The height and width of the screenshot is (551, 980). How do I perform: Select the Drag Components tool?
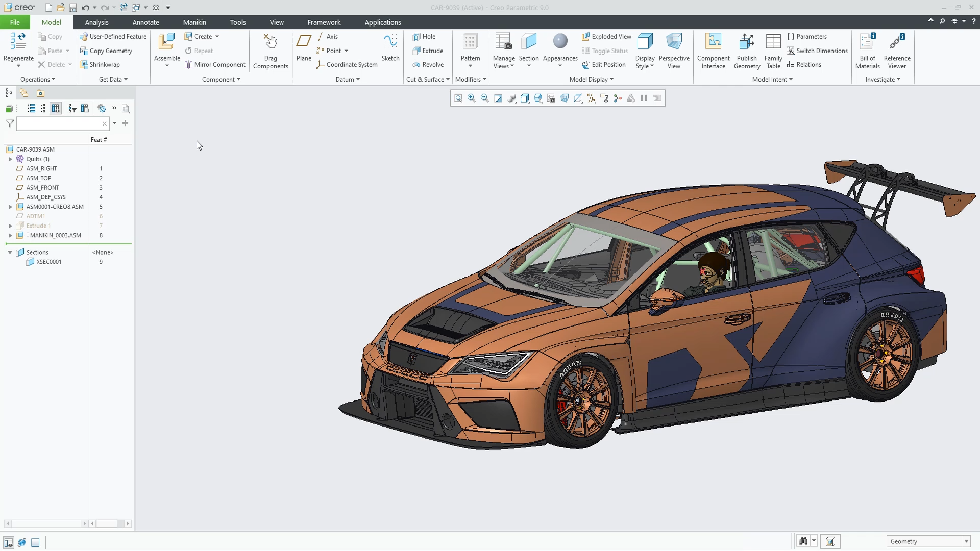(x=271, y=51)
